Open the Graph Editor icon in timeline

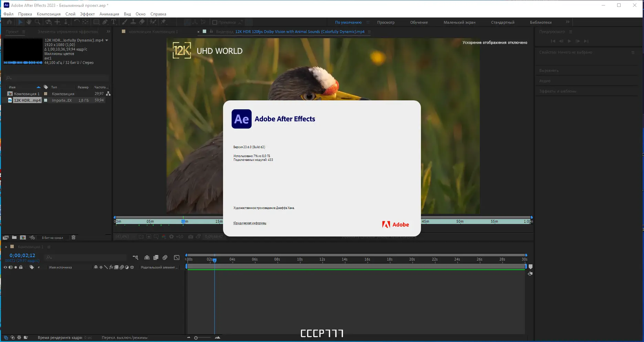click(x=177, y=257)
